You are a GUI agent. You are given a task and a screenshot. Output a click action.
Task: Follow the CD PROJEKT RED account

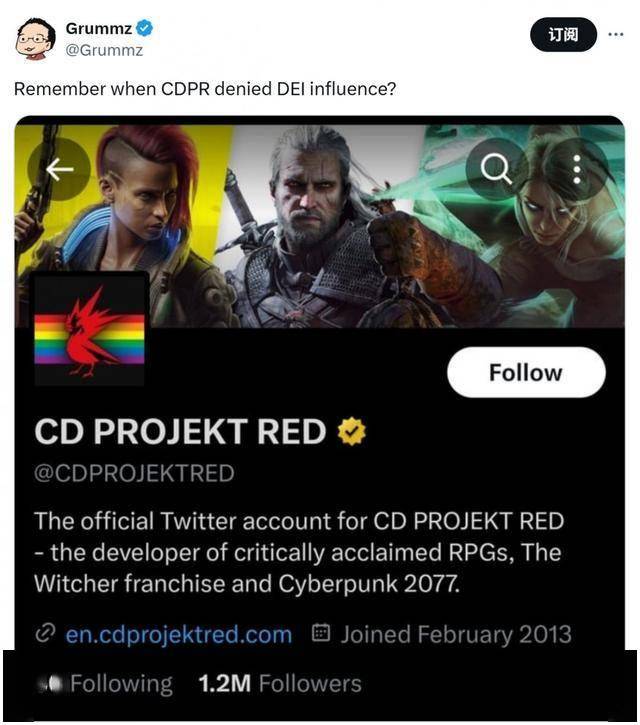pos(526,372)
